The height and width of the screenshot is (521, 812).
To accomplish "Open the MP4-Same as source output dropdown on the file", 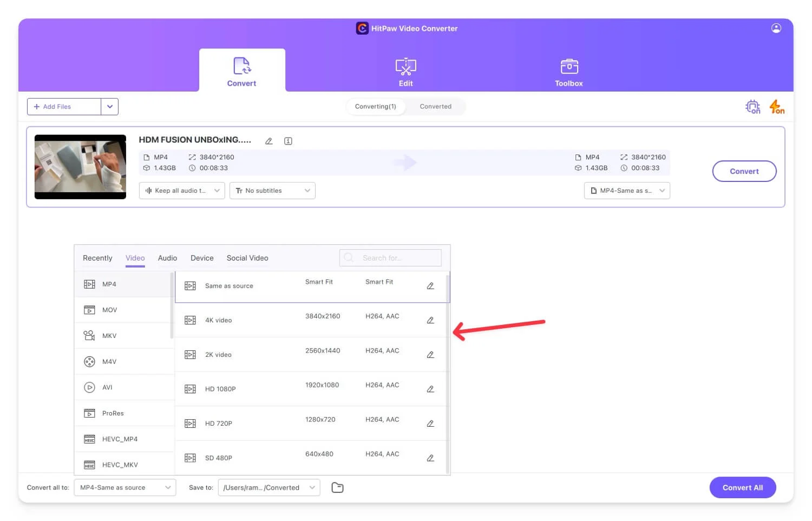I will pyautogui.click(x=627, y=191).
